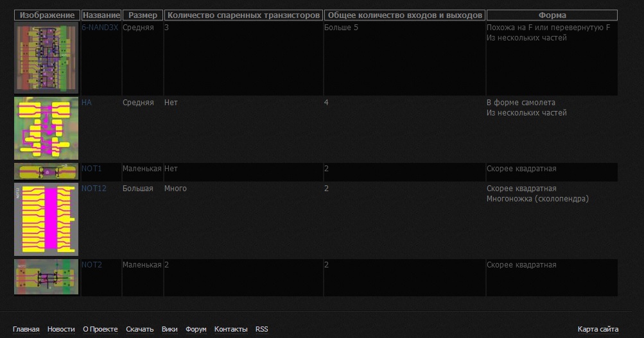This screenshot has width=644, height=338.
Task: View the NOT12 centipede-shaped thumbnail
Action: pos(46,219)
